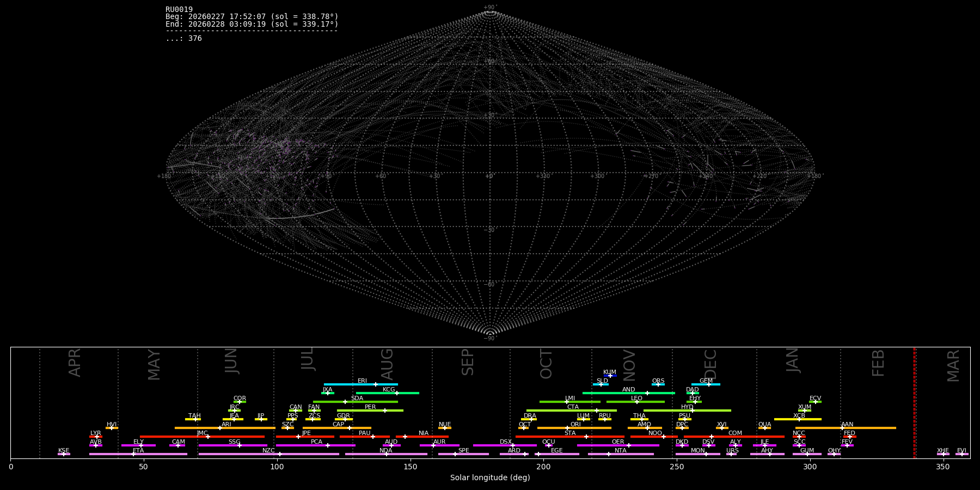The height and width of the screenshot is (490, 980).
Task: Click the orange AAN shower activity bar
Action: pyautogui.click(x=846, y=428)
